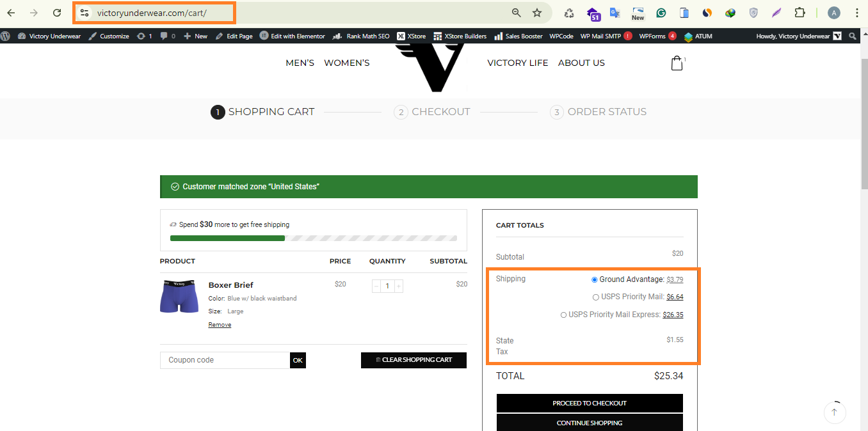Open WP Mail SMTP menu
Viewport: 868px width, 431px height.
click(606, 36)
